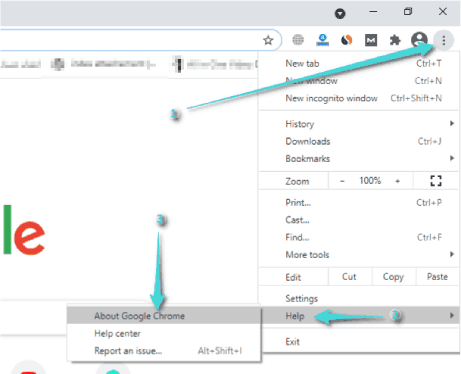The height and width of the screenshot is (374, 461).
Task: Minimize the Chrome window
Action: coord(373,12)
